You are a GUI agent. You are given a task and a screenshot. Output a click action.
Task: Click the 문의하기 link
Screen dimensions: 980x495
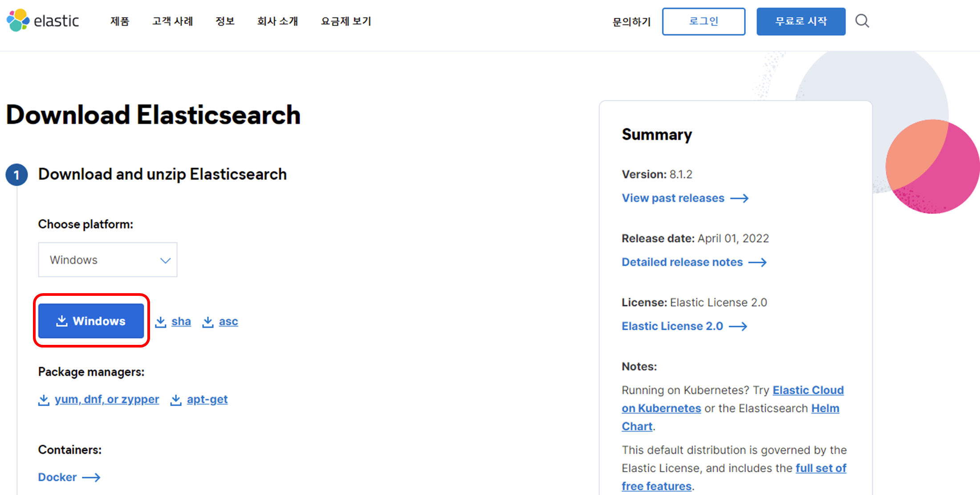click(631, 21)
